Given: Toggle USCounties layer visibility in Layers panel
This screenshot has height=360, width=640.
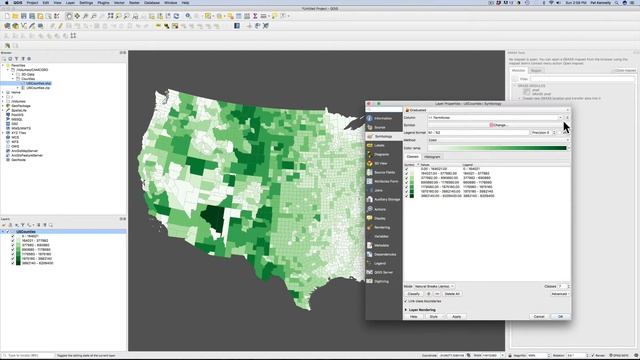Looking at the screenshot, I should [x=8, y=231].
